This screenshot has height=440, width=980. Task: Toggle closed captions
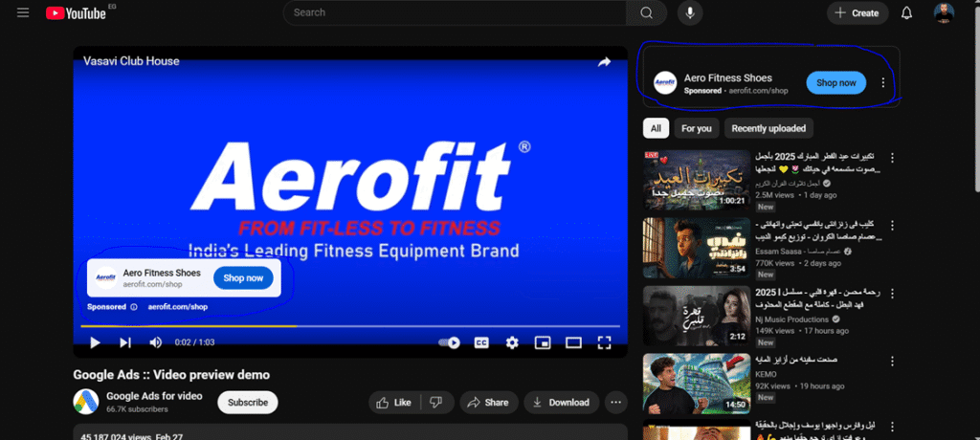(480, 342)
